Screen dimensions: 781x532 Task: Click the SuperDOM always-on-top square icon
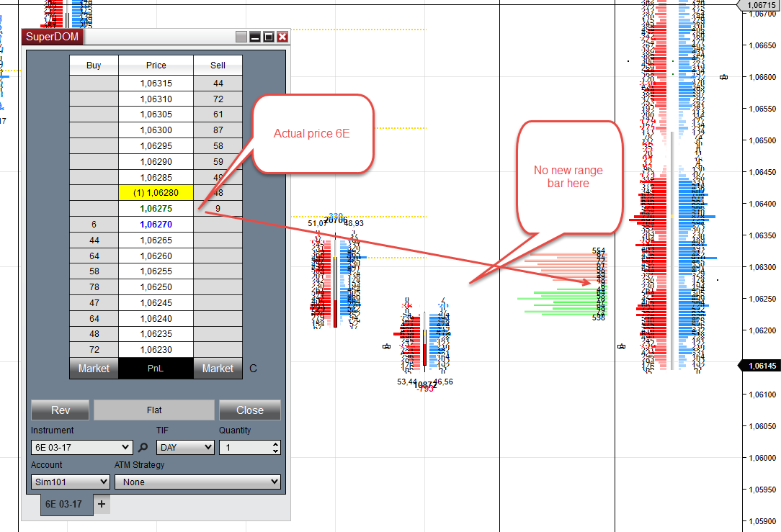pos(241,37)
